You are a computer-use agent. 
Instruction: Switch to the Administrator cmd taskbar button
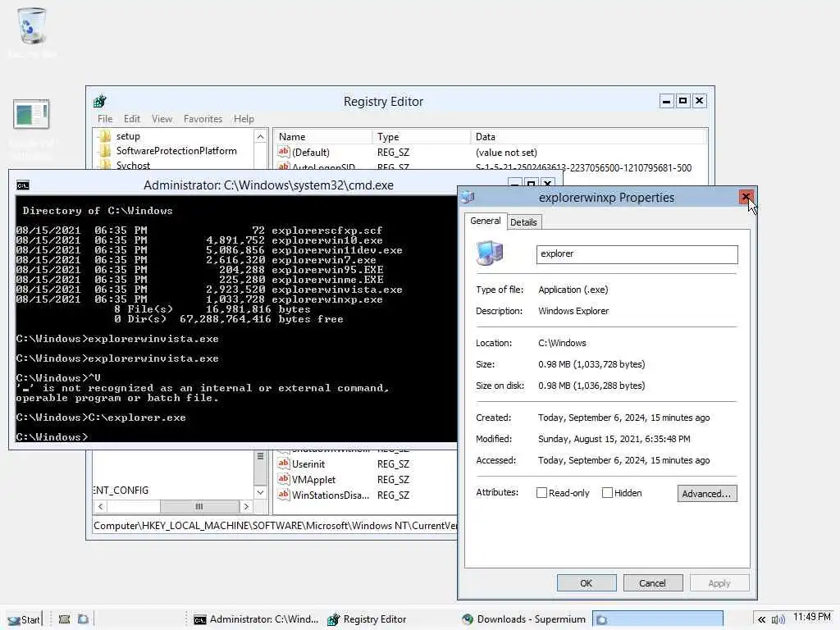click(x=256, y=619)
